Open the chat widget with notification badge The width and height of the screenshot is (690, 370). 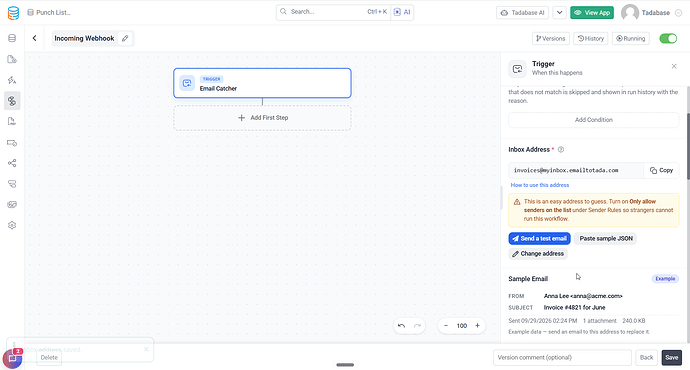click(12, 359)
